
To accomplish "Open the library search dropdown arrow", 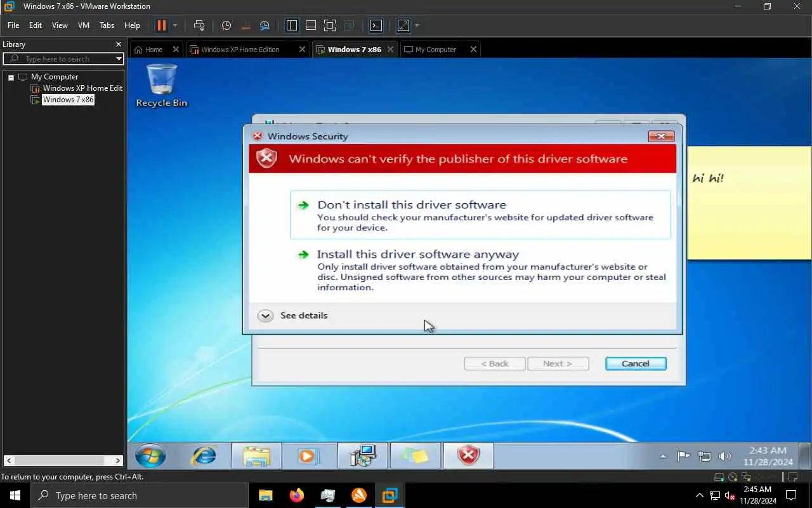I will click(x=119, y=58).
